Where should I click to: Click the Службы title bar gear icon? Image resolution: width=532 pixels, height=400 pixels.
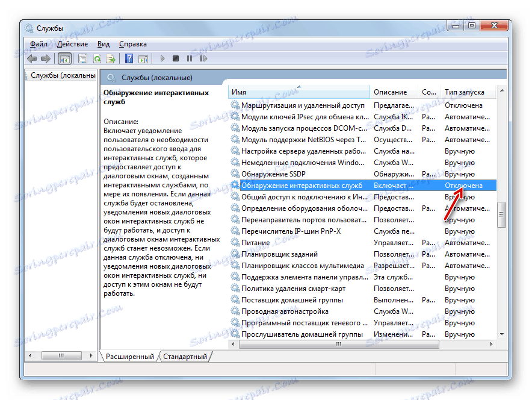29,28
